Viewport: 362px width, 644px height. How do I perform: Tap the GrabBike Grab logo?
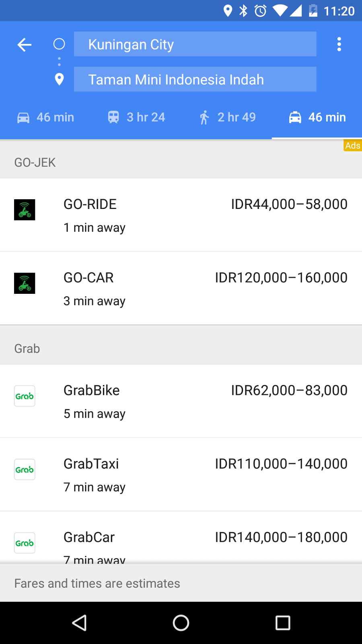click(x=25, y=396)
